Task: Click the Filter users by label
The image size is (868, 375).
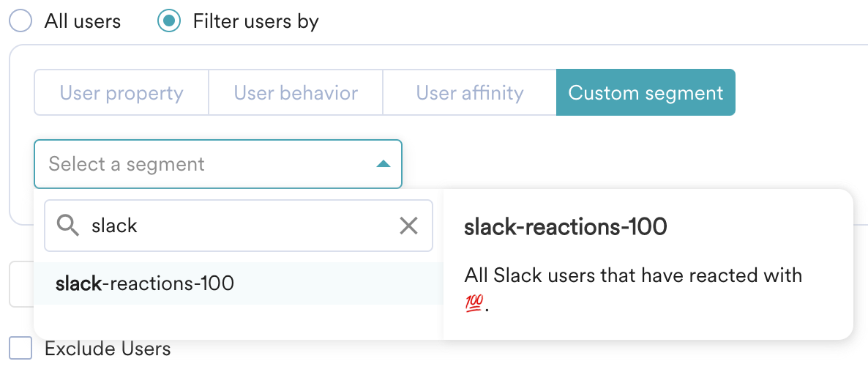Action: coord(255,21)
